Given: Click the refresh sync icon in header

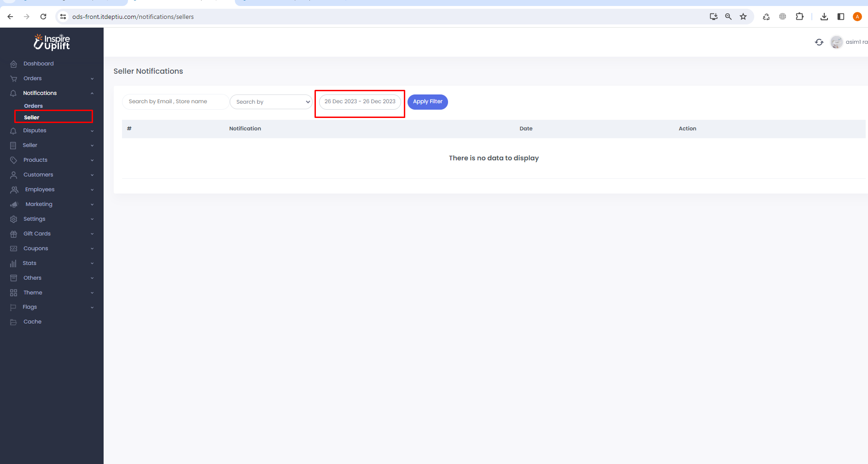Looking at the screenshot, I should 819,42.
